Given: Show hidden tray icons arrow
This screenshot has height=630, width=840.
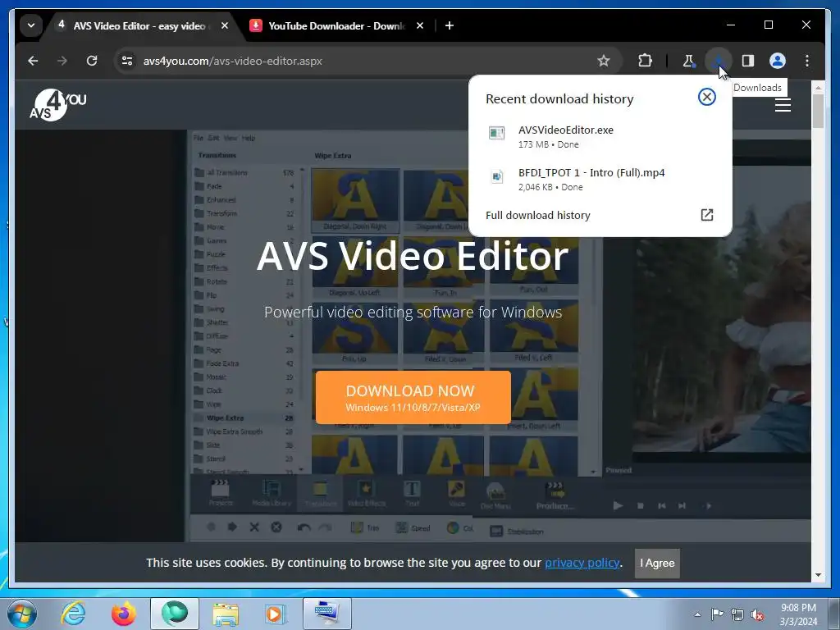Looking at the screenshot, I should pos(697,614).
